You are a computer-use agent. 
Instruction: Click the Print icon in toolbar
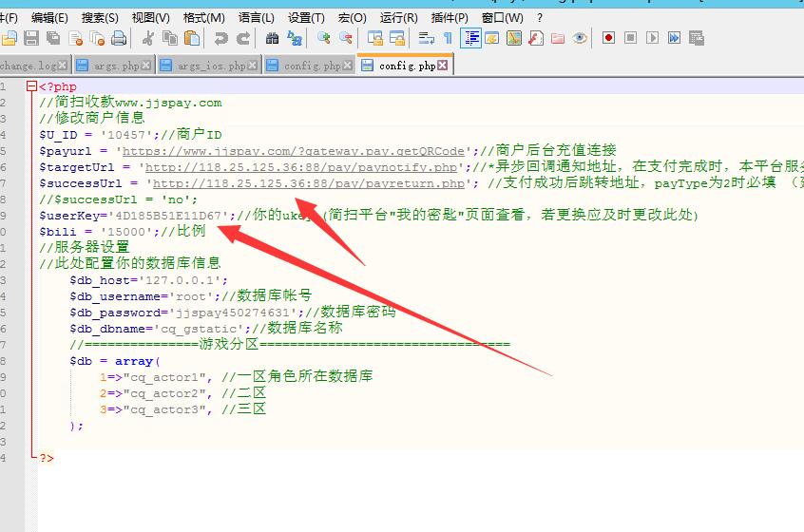pyautogui.click(x=119, y=38)
